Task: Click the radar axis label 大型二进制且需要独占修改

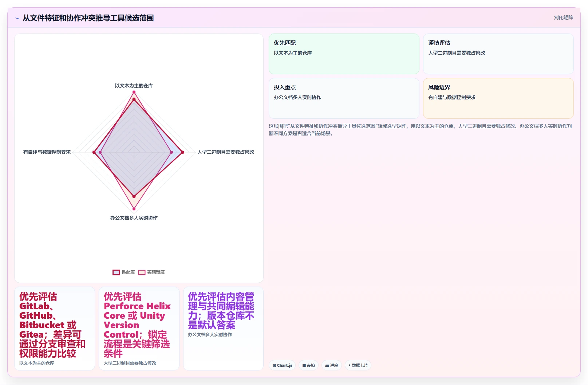Action: coord(226,152)
